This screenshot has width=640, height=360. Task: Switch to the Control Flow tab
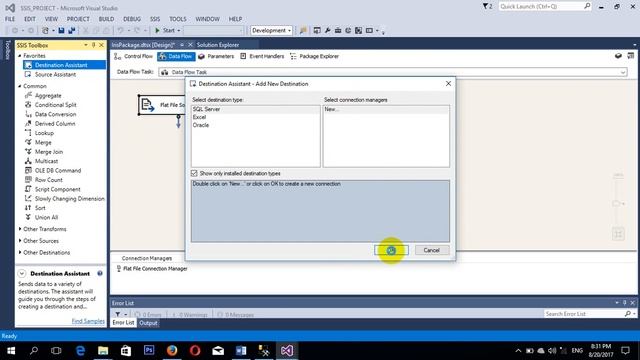tap(133, 56)
